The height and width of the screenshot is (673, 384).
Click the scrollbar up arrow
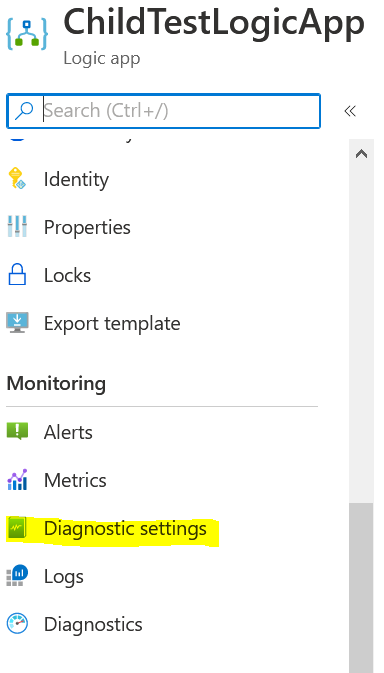pos(361,154)
